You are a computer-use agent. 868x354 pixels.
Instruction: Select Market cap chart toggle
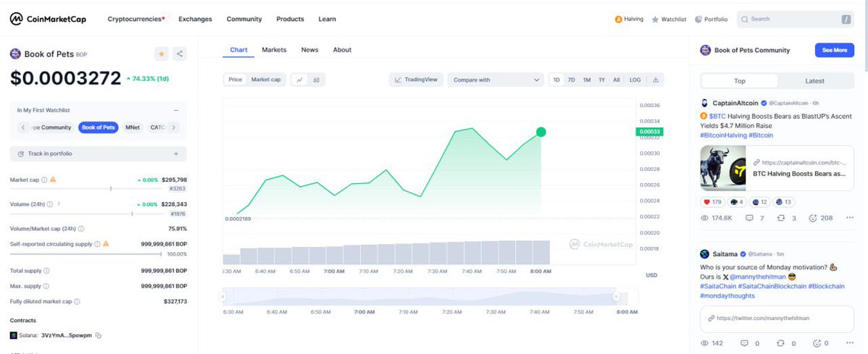click(265, 80)
